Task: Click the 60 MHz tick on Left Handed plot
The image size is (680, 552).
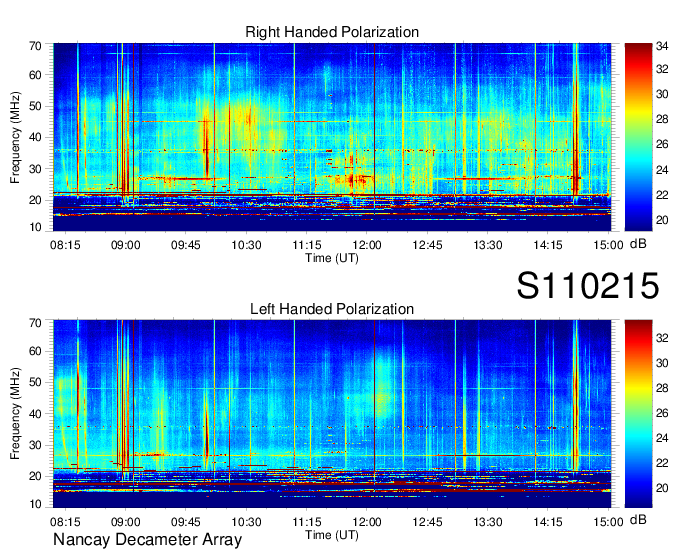Action: click(35, 351)
